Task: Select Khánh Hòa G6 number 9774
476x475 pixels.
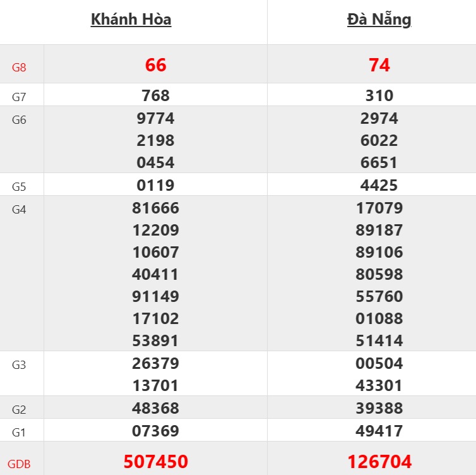Action: [x=156, y=118]
